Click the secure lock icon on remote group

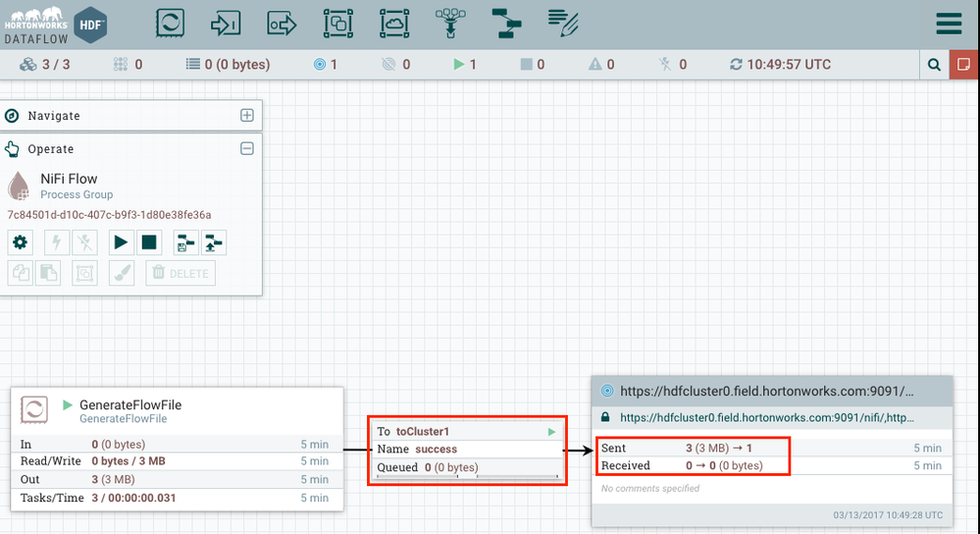(605, 417)
